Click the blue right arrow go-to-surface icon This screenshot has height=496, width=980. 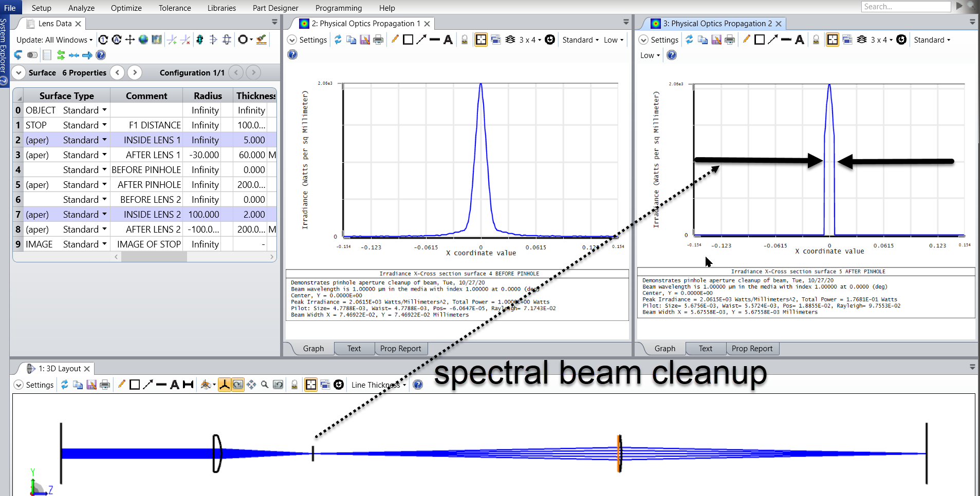(87, 55)
